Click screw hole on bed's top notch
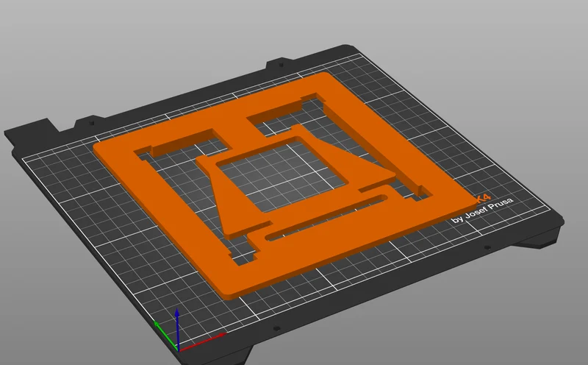 pyautogui.click(x=282, y=65)
